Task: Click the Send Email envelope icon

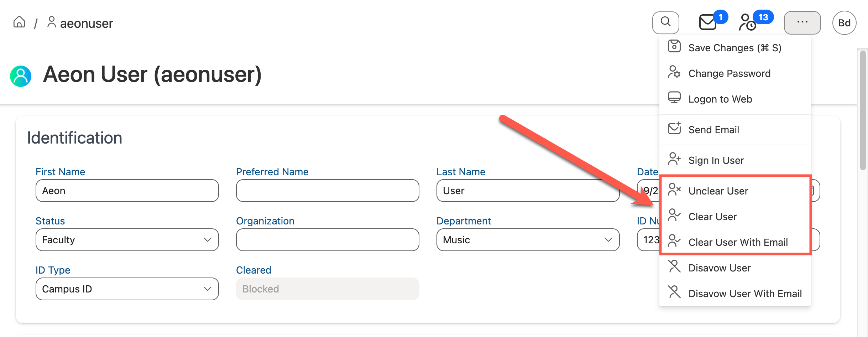Action: click(674, 129)
